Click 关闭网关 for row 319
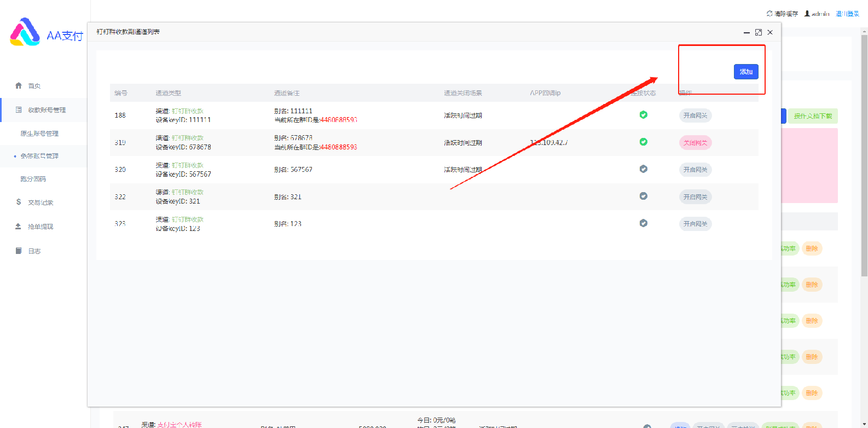This screenshot has height=428, width=868. (x=695, y=143)
